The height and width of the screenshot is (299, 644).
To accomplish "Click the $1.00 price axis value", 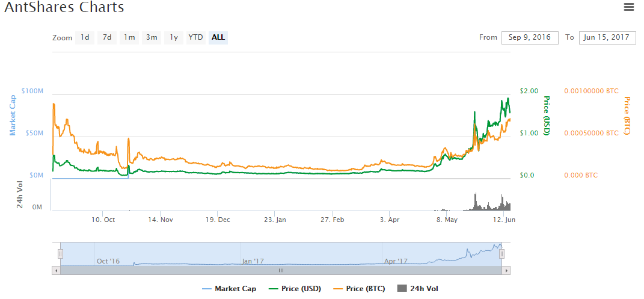I will tap(529, 133).
